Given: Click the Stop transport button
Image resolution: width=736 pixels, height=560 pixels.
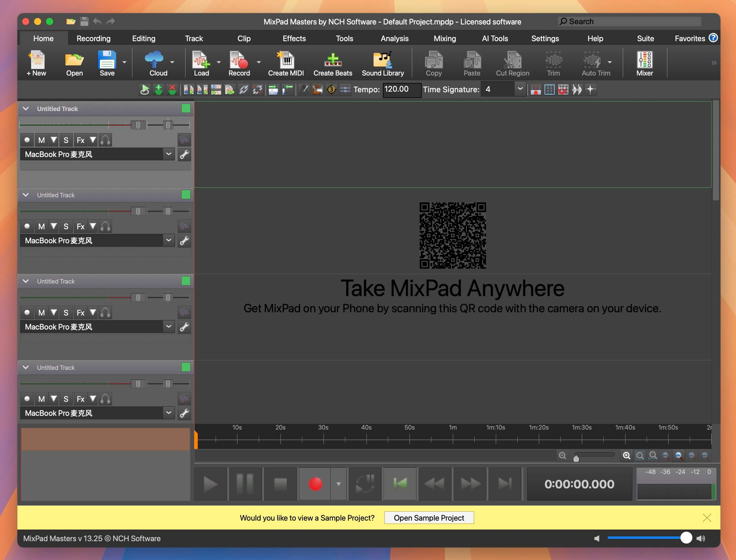Looking at the screenshot, I should (x=280, y=484).
